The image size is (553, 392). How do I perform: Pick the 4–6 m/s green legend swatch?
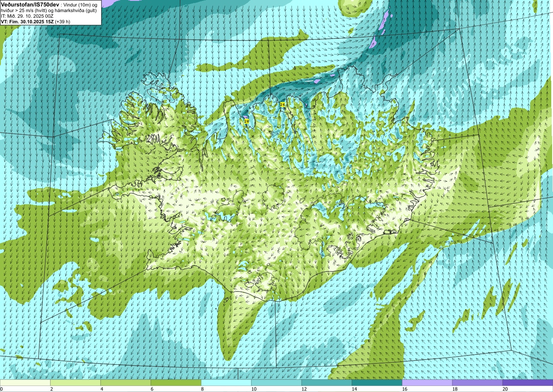[x=125, y=383]
